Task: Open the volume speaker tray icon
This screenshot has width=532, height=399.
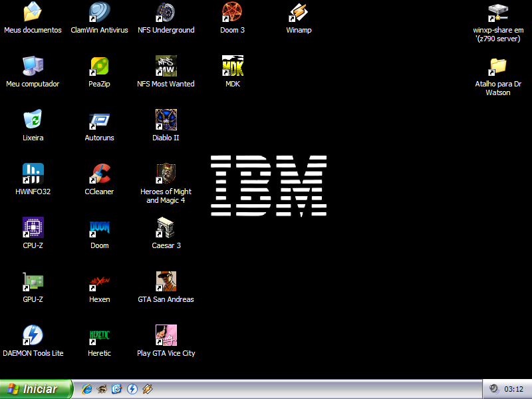Action: (494, 389)
